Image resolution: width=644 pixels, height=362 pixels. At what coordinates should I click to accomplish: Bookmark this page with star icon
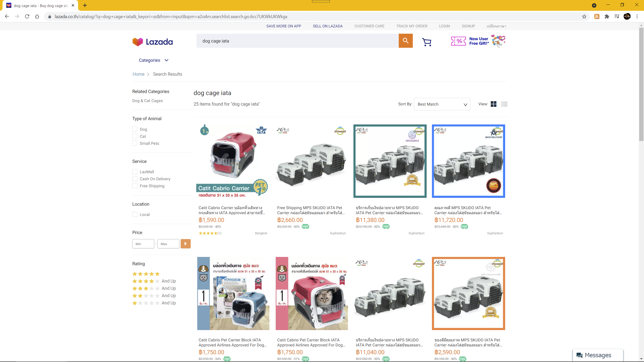(x=584, y=16)
